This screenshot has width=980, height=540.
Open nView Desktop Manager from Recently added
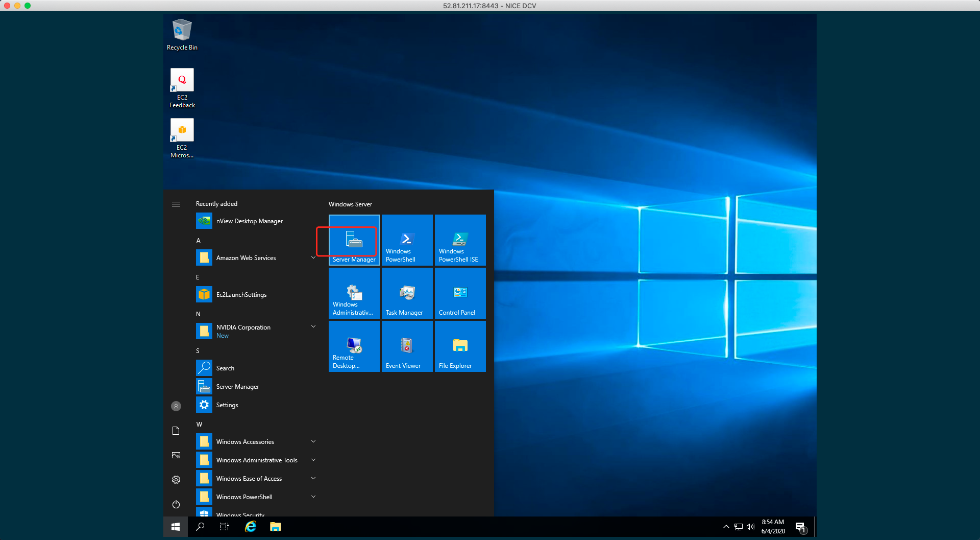coord(249,221)
